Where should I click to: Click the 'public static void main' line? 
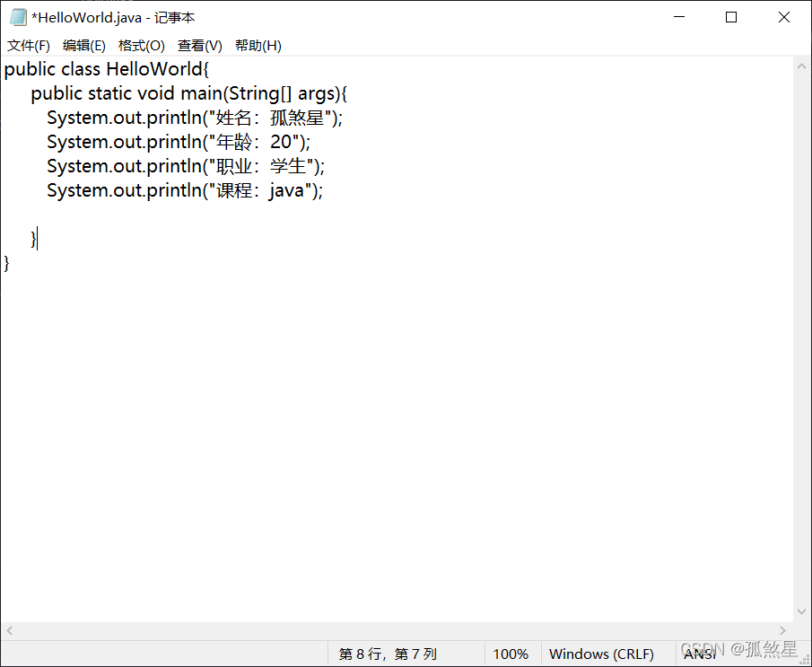pyautogui.click(x=189, y=93)
